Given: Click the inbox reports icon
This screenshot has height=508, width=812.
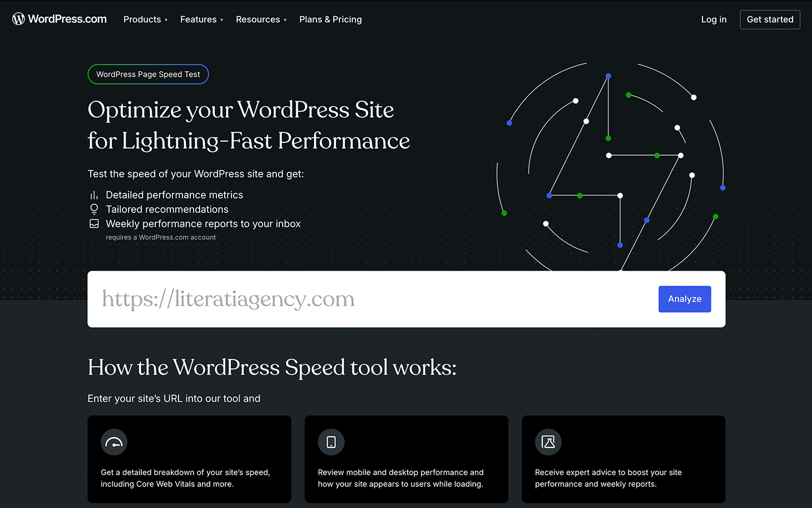Looking at the screenshot, I should pos(93,223).
